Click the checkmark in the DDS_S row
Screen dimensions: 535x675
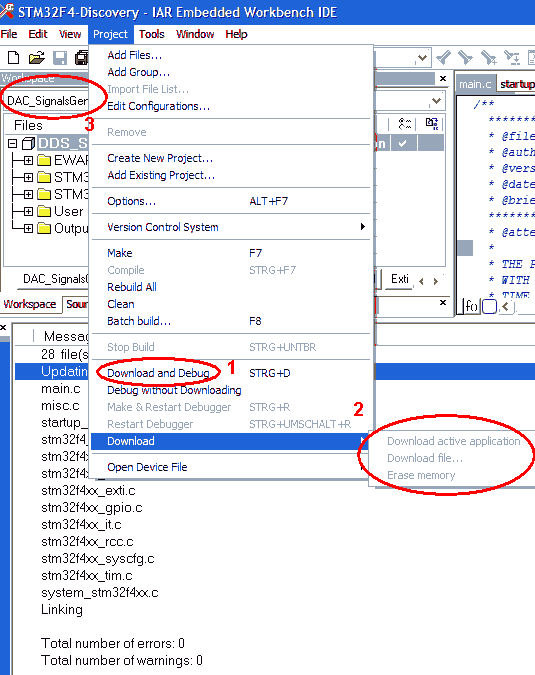click(x=403, y=143)
